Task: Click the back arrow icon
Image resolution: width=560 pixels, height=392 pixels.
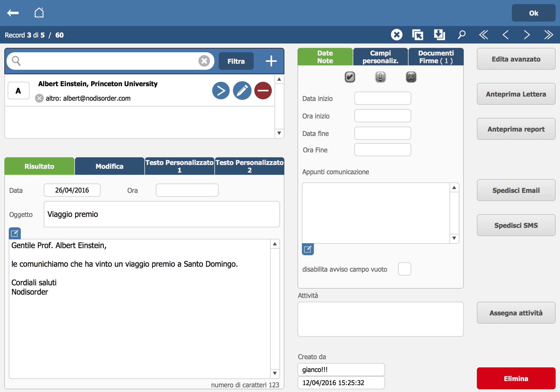Action: tap(13, 13)
